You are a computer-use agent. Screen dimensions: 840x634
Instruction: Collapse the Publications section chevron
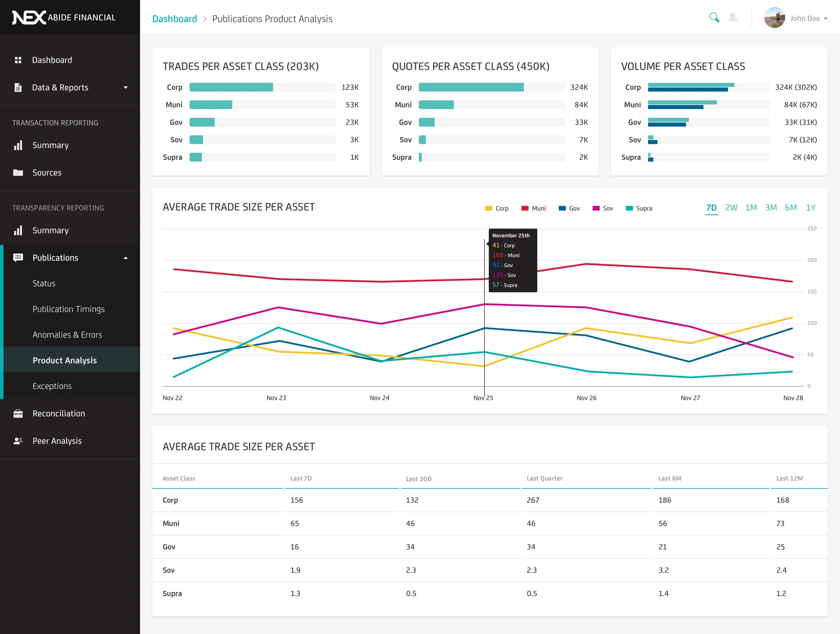[x=126, y=258]
